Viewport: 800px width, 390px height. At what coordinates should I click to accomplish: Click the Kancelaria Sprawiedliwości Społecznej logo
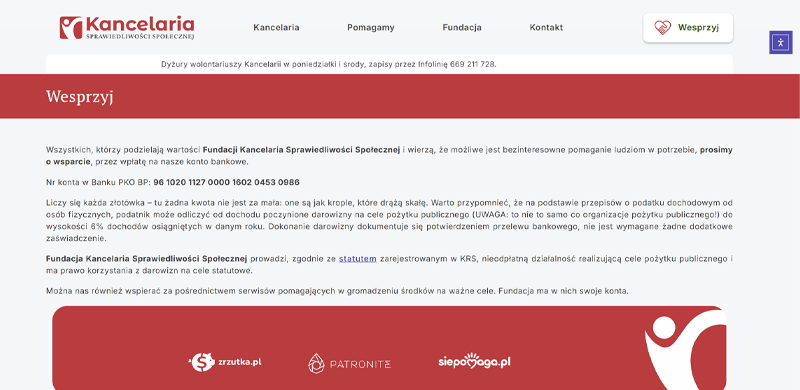click(127, 28)
